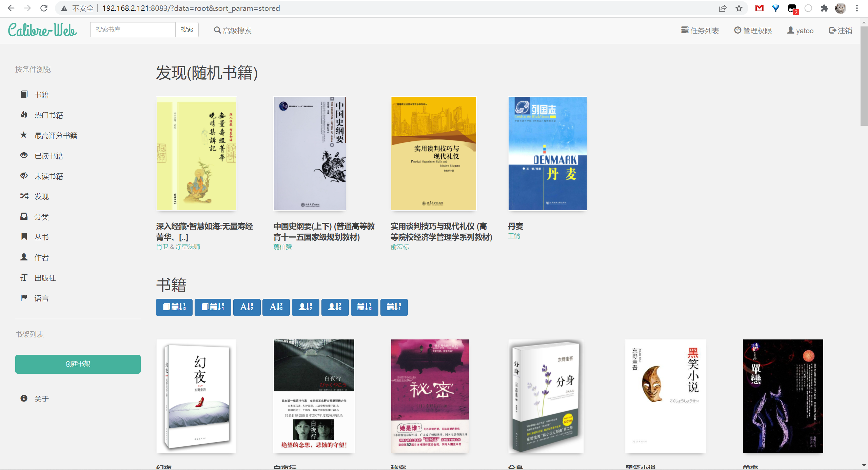Open 分类 categories in sidebar
This screenshot has height=470, width=868.
(x=41, y=217)
